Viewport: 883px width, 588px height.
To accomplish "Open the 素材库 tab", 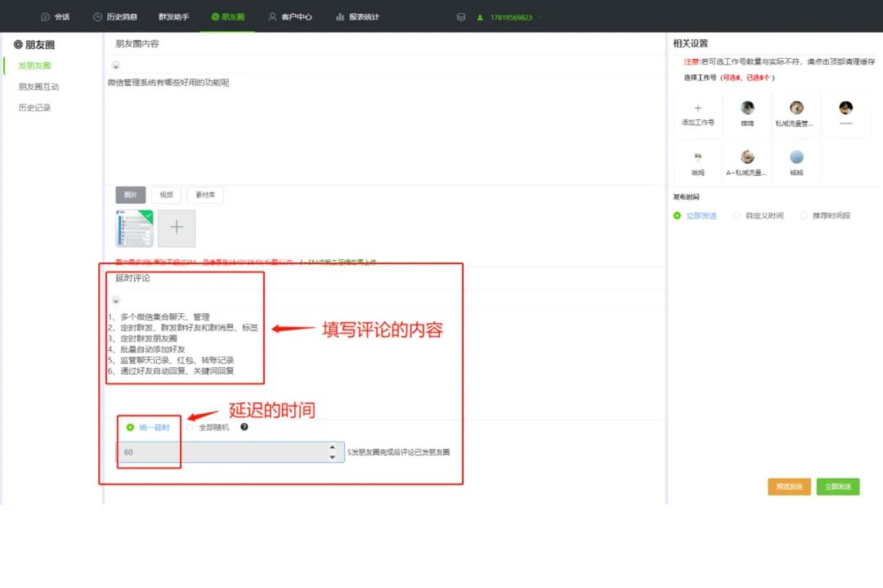I will (x=205, y=195).
